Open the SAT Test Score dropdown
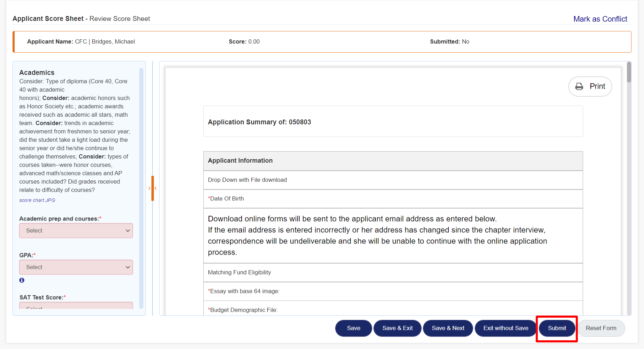Viewport: 644px width, 349px height. pos(76,306)
